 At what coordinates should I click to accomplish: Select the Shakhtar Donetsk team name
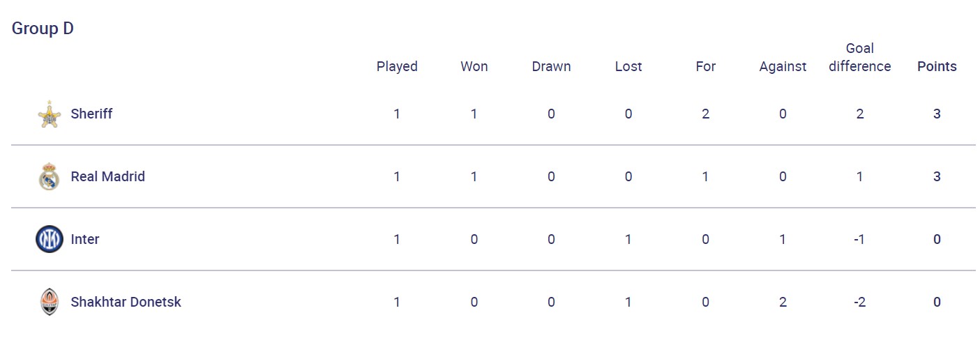(126, 302)
